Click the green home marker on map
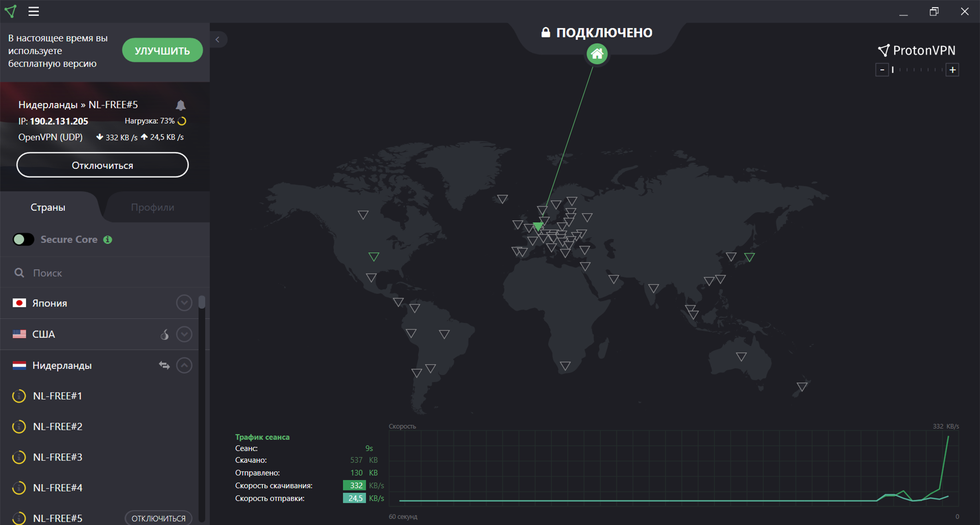 (597, 54)
